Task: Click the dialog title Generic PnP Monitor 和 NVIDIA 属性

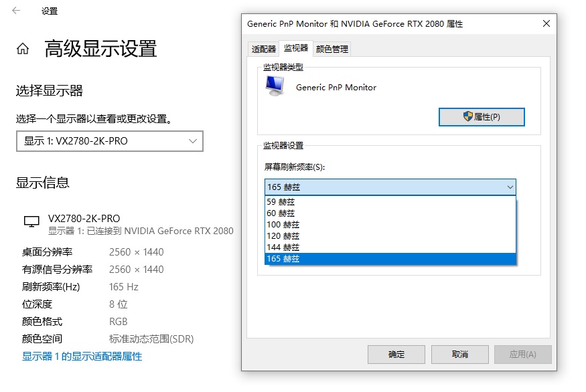Action: point(355,24)
